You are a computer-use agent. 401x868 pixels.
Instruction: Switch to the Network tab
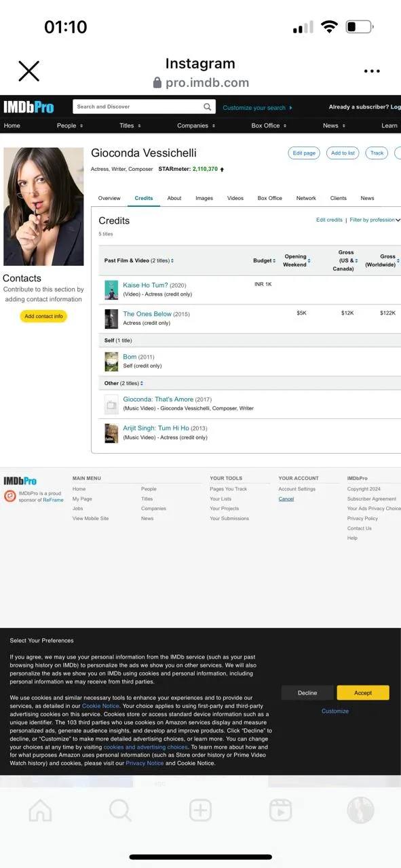(x=306, y=198)
